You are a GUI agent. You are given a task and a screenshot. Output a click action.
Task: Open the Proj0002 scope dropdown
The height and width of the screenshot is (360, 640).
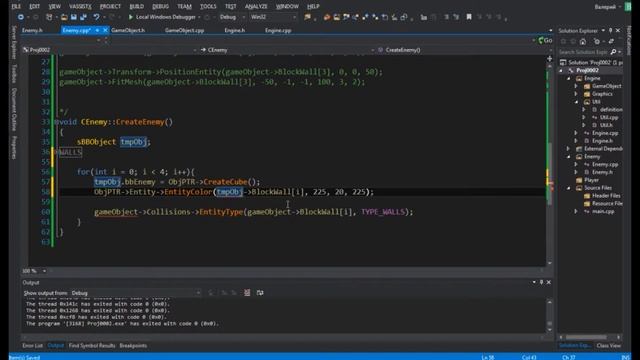coord(194,50)
